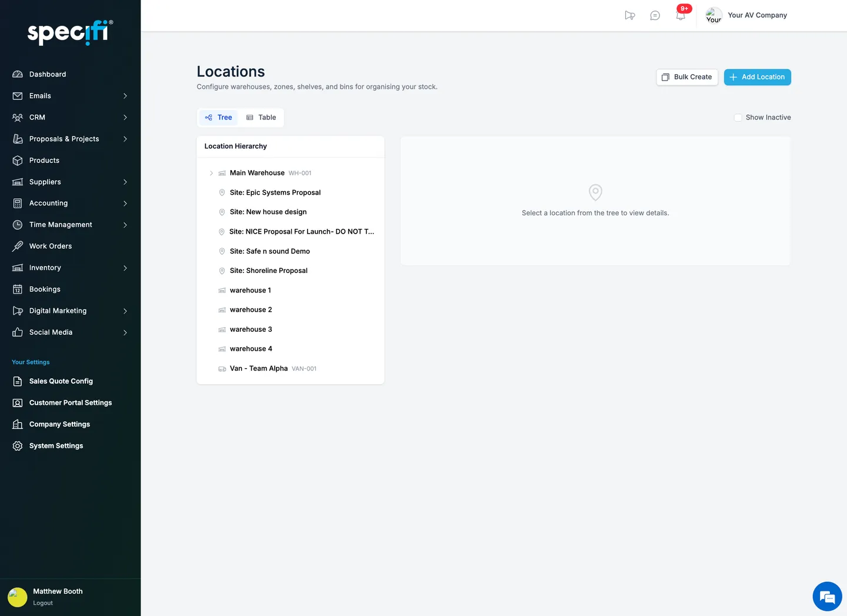This screenshot has height=616, width=847.
Task: Expand the Accounting menu chevron
Action: point(125,204)
